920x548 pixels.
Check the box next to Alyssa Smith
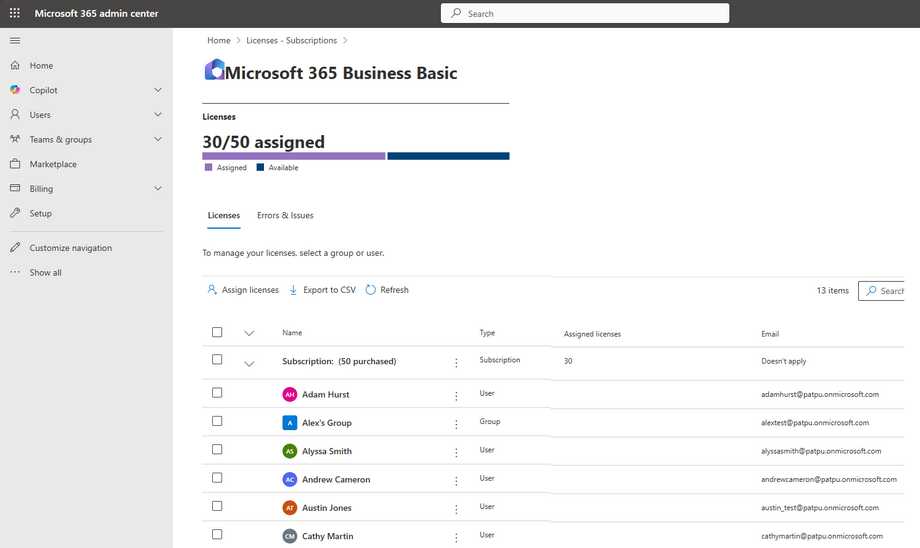(x=217, y=450)
